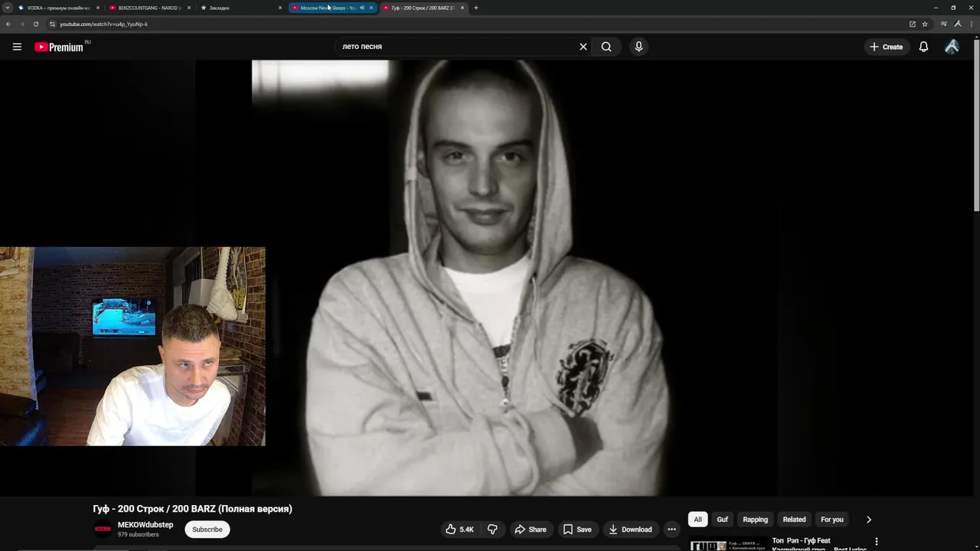Close the VODKA tab
980x551 pixels.
(x=98, y=8)
